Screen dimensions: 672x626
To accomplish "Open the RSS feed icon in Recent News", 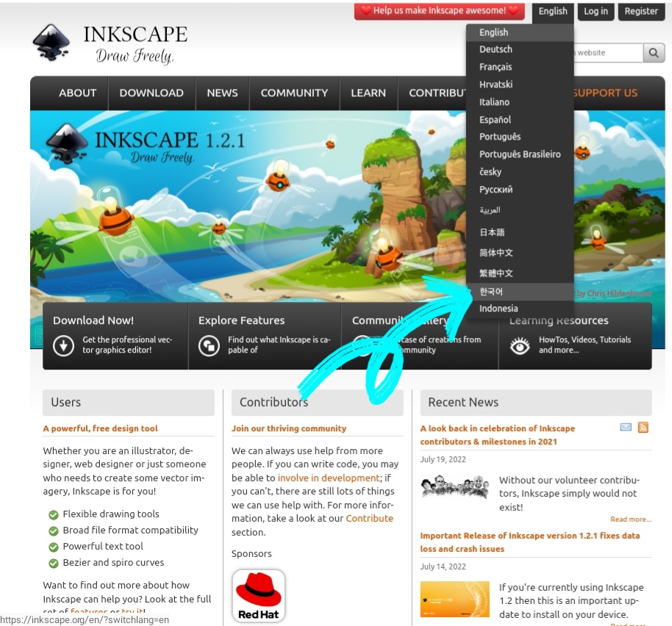I will click(643, 427).
